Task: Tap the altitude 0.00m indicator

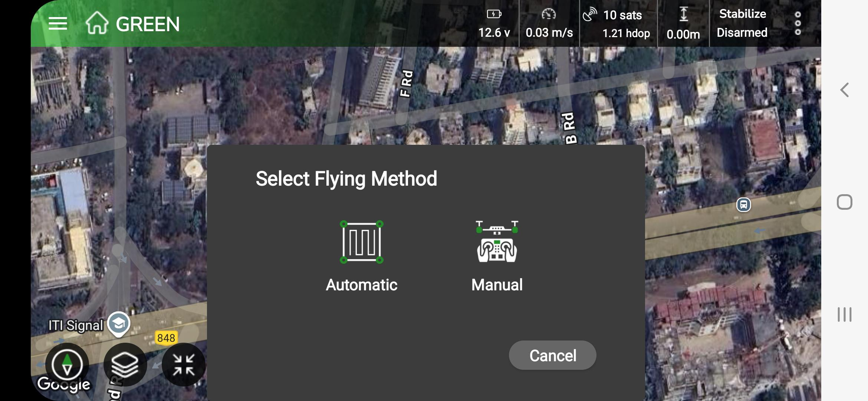Action: (683, 23)
